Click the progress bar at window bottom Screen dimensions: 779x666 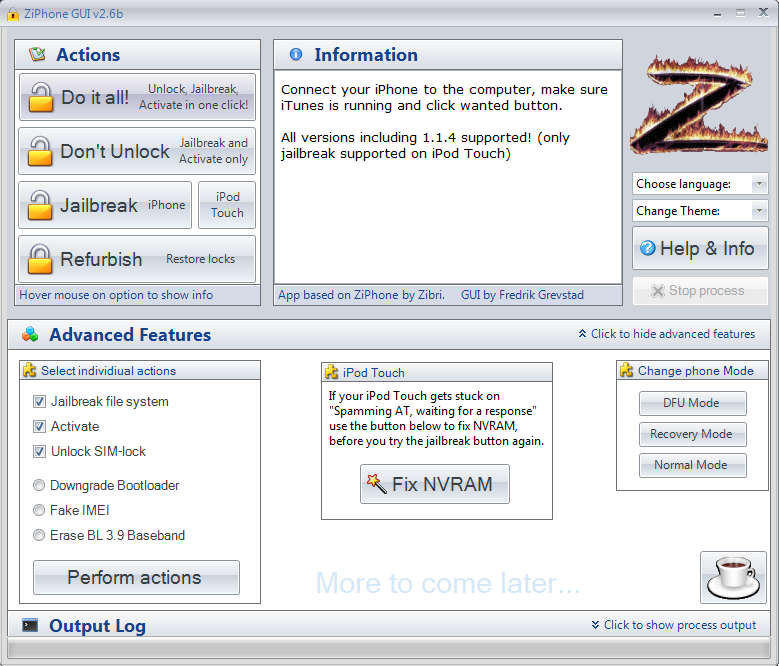pyautogui.click(x=389, y=648)
